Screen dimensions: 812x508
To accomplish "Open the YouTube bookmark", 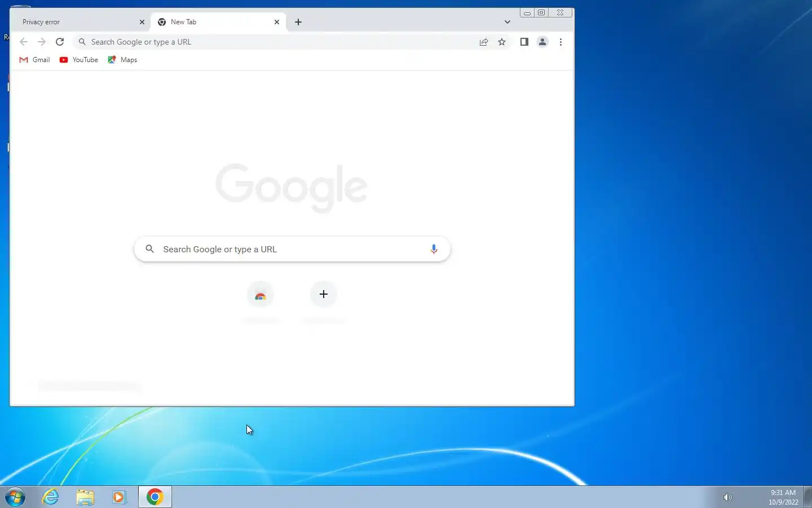I will tap(79, 60).
